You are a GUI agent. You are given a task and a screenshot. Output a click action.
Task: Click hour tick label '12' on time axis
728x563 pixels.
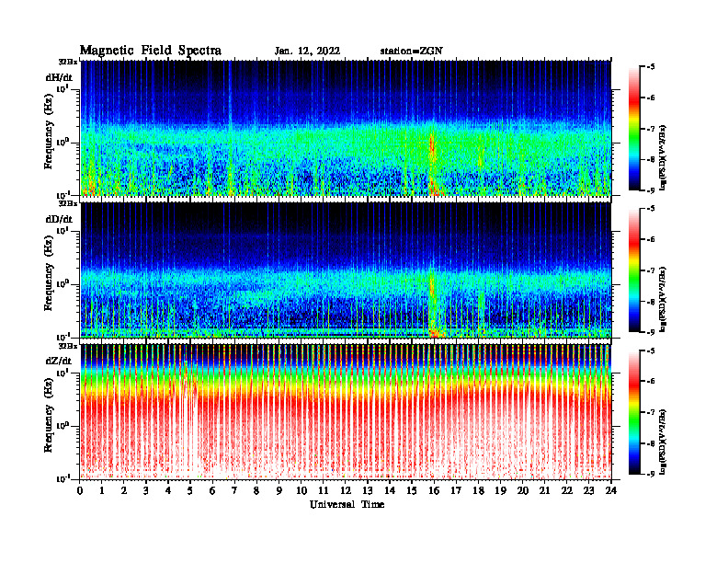point(346,491)
